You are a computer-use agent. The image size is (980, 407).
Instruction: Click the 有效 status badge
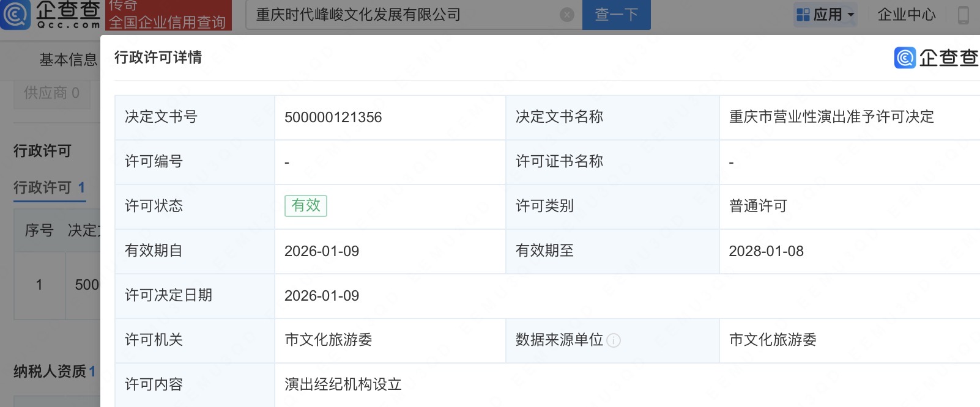tap(306, 206)
